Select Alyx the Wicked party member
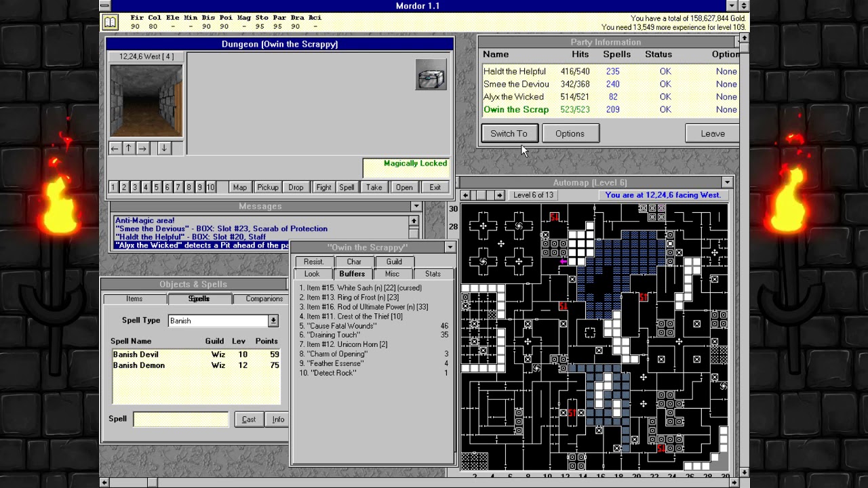The width and height of the screenshot is (868, 488). click(x=610, y=97)
